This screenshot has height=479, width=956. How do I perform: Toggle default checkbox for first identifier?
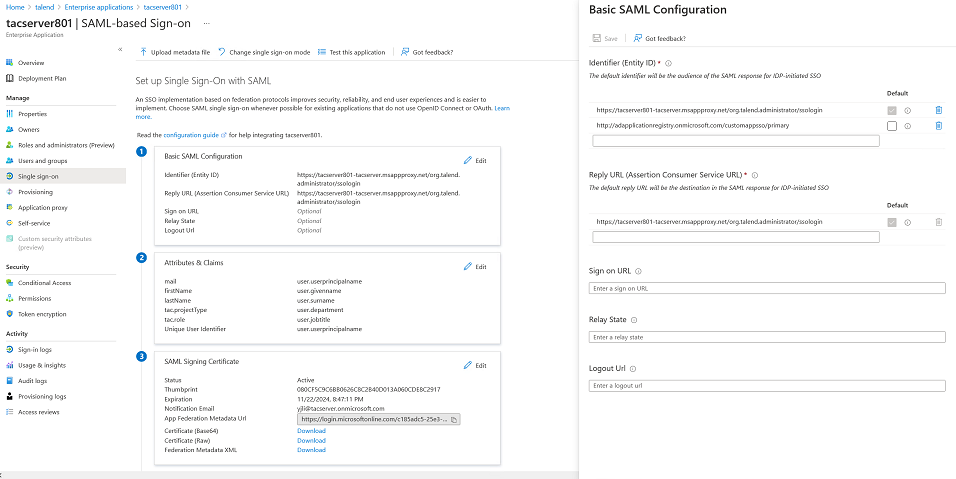coord(892,110)
